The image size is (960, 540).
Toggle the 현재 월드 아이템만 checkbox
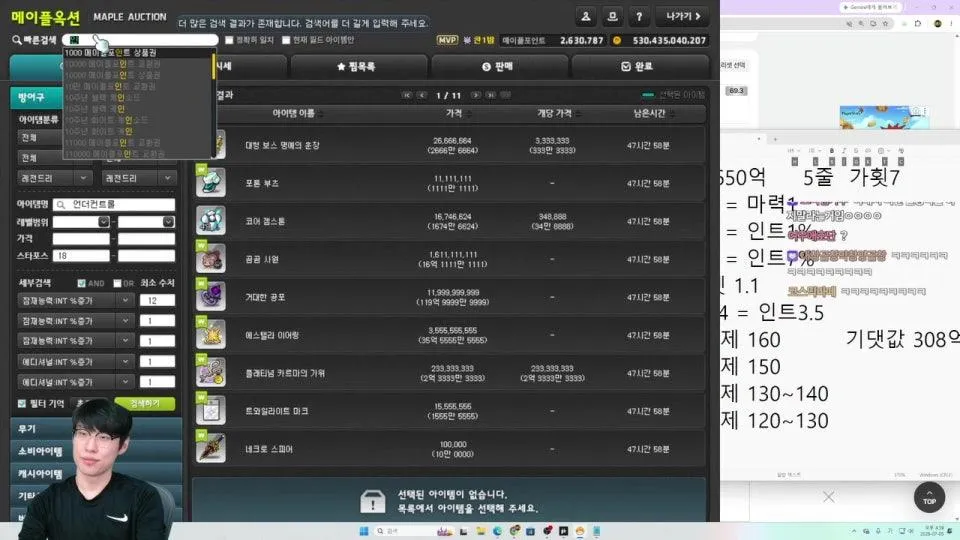tap(286, 40)
